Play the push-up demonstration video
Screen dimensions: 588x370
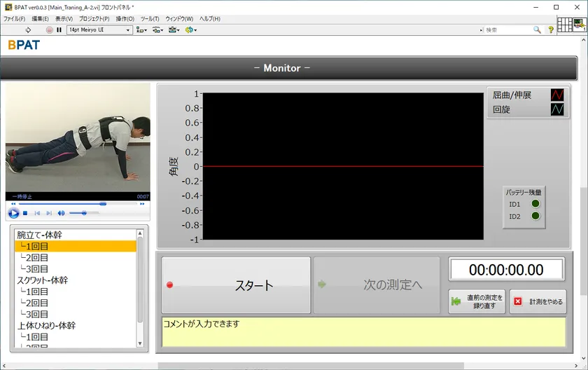tap(13, 213)
